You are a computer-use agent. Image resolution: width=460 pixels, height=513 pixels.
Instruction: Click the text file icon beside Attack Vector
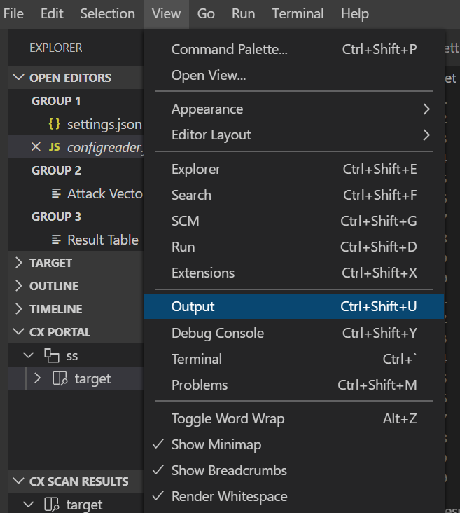(x=56, y=193)
